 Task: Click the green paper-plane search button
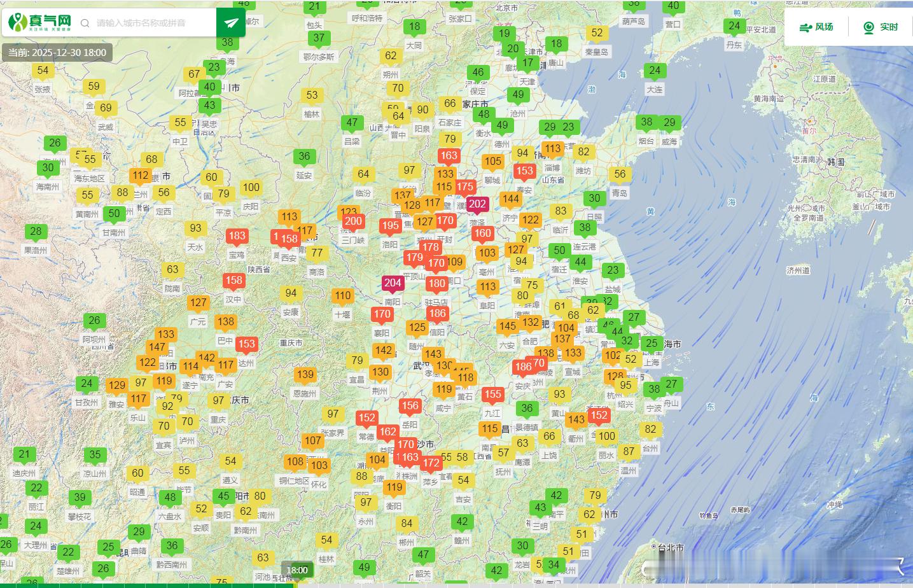click(231, 23)
